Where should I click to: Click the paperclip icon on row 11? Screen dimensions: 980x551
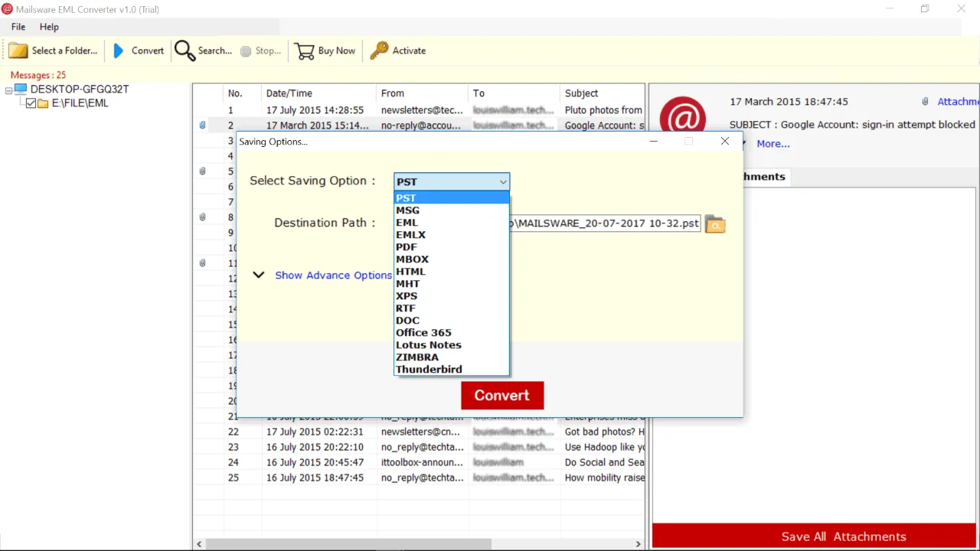[x=203, y=263]
